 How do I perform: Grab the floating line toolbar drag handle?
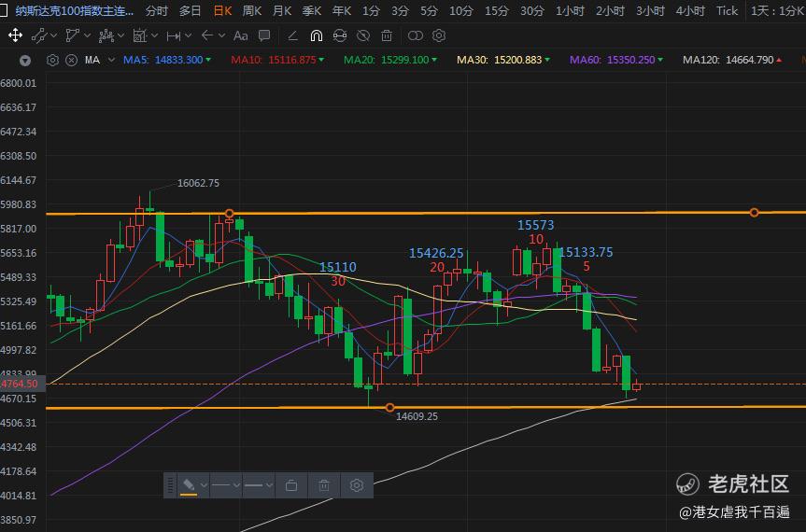click(x=170, y=484)
